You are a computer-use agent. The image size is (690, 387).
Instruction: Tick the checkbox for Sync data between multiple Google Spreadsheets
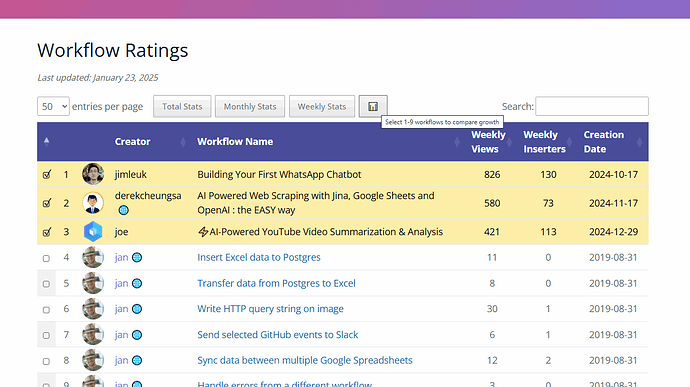click(x=46, y=361)
